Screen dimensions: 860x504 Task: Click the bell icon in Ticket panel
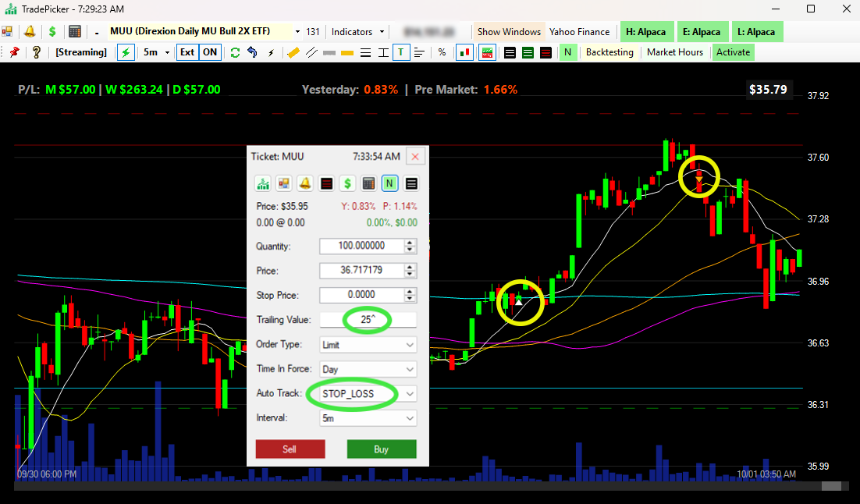click(305, 183)
